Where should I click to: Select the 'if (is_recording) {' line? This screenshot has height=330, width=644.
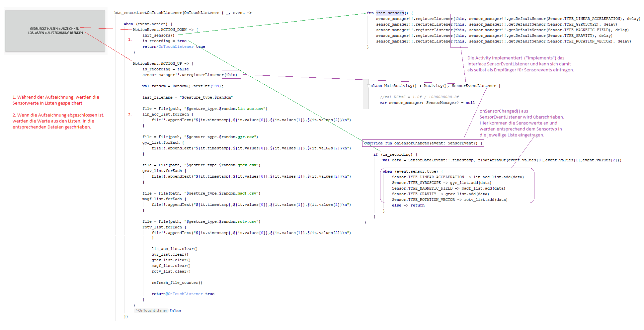point(395,155)
